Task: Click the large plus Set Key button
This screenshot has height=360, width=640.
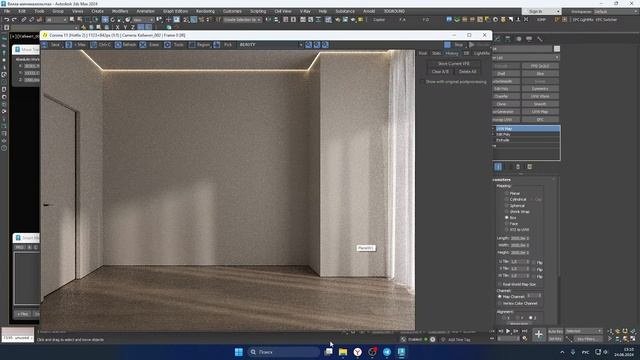Action: tap(539, 335)
